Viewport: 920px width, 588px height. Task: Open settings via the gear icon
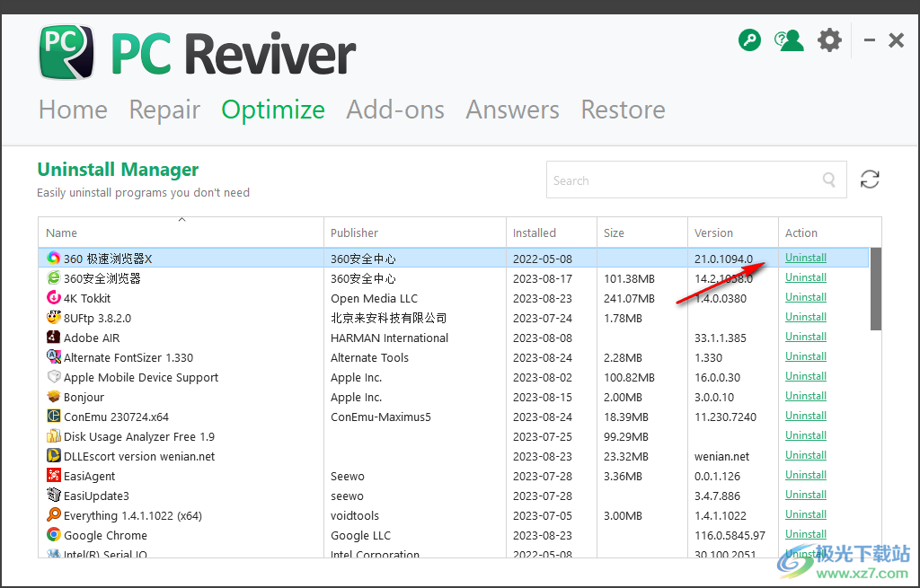(x=829, y=40)
